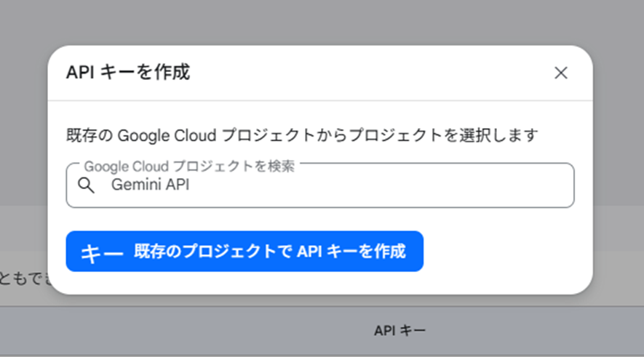
Task: Click the API キーを作成 dialog title
Action: coord(128,72)
